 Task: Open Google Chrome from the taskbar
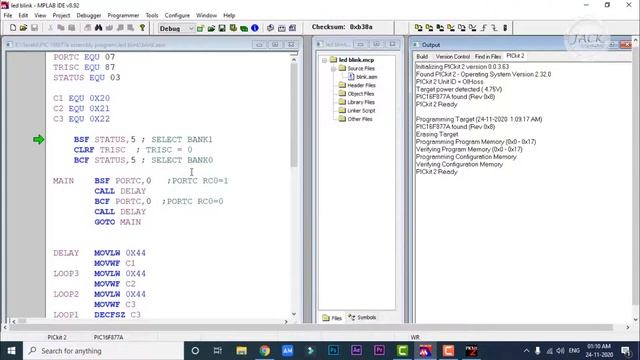[x=264, y=351]
